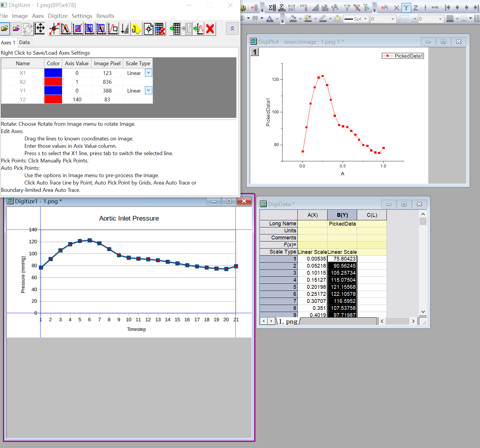Open the Y1 Scale Type Linear dropdown
480x448 pixels.
149,90
